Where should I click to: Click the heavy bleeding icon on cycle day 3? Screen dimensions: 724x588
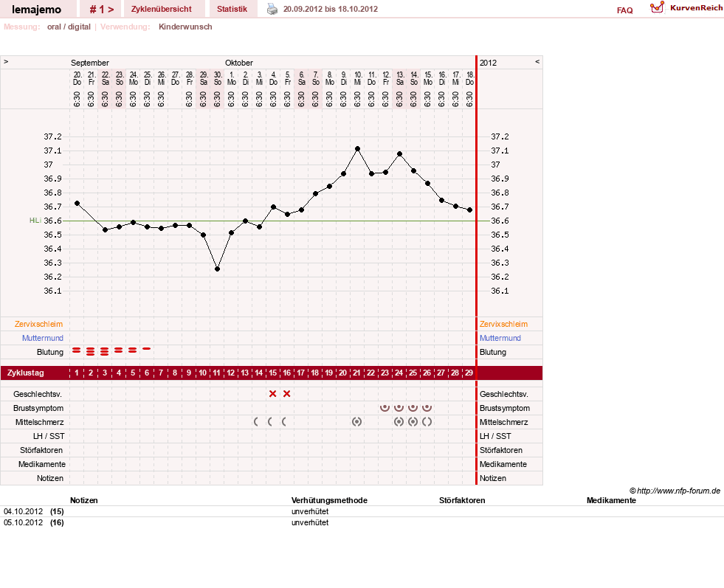coord(105,352)
